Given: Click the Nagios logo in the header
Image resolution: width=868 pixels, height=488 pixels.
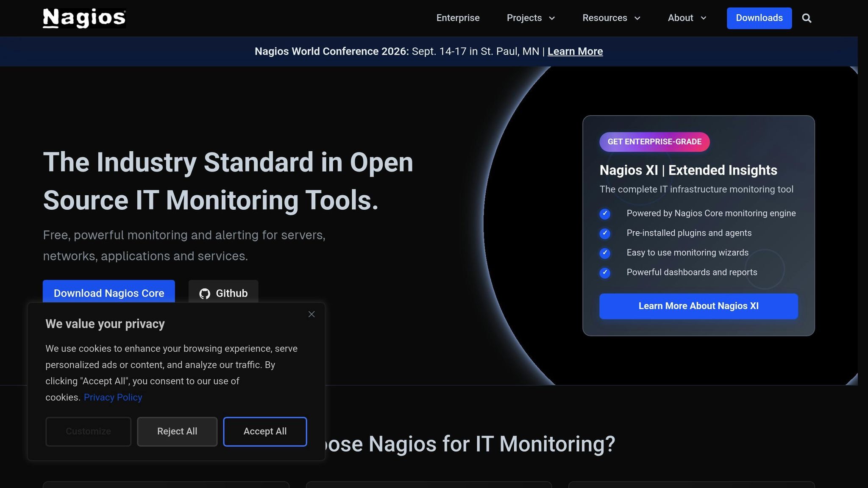Looking at the screenshot, I should point(83,18).
